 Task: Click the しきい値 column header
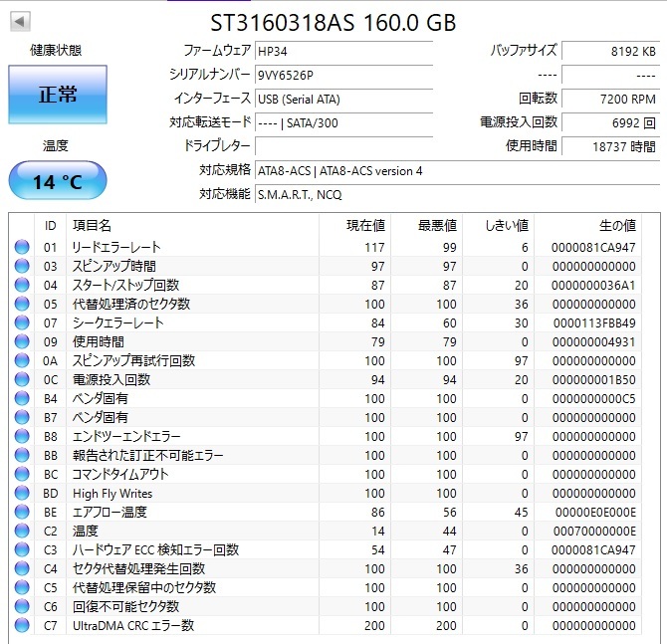(x=499, y=225)
